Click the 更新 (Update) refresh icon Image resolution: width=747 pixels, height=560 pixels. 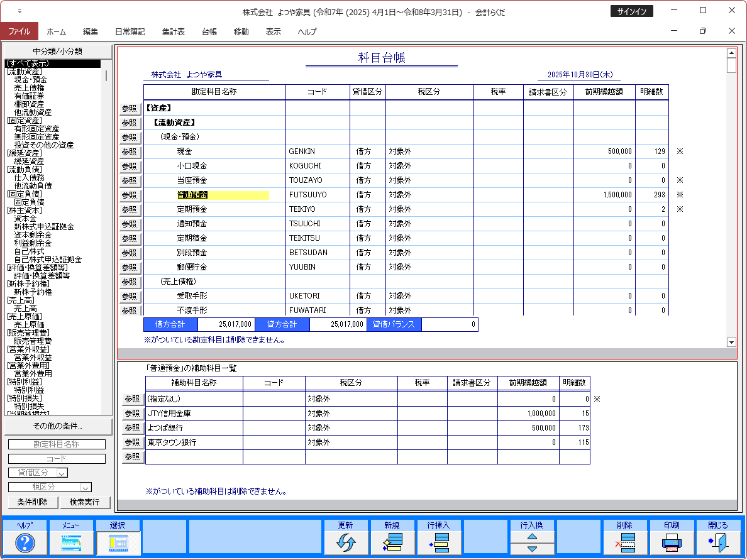pyautogui.click(x=346, y=542)
